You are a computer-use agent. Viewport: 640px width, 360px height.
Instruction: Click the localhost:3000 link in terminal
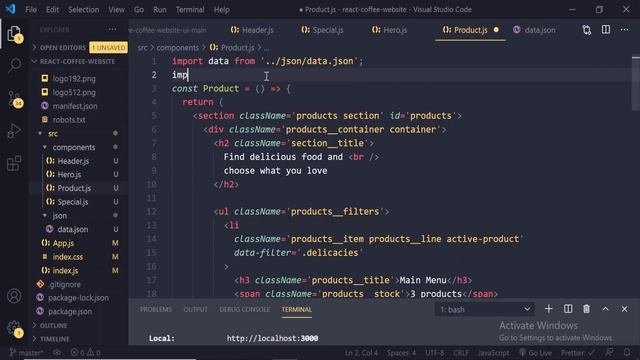272,338
